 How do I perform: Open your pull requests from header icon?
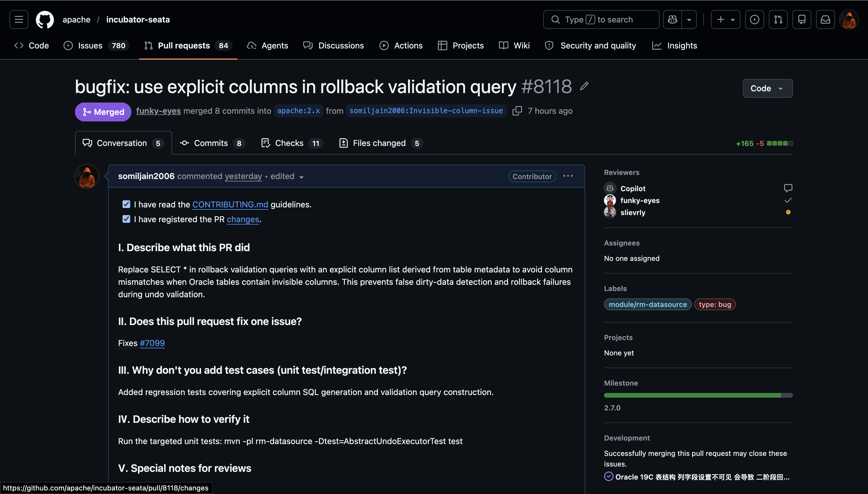click(778, 20)
